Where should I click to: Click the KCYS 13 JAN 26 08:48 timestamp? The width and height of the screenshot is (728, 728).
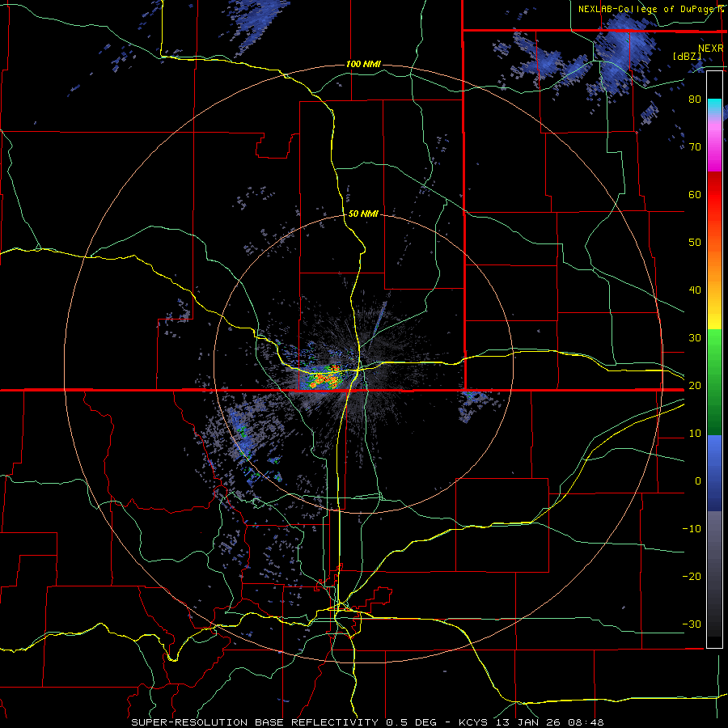point(531,722)
